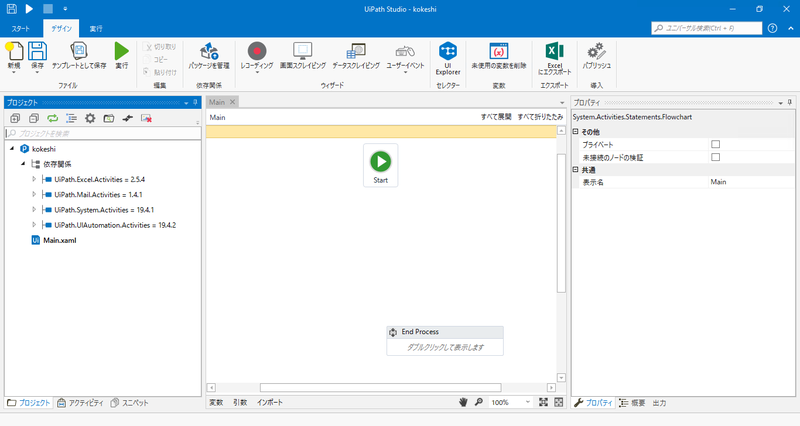Toggle the Private (プライベート) checkbox
This screenshot has height=426, width=800.
(x=715, y=144)
